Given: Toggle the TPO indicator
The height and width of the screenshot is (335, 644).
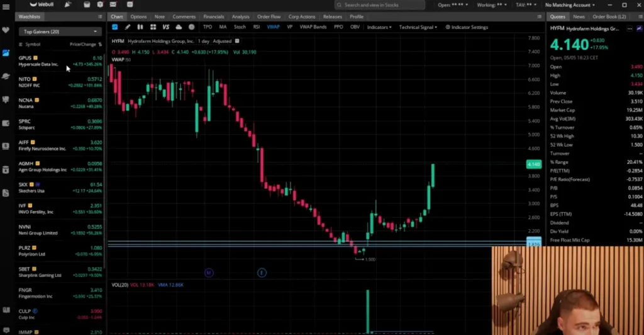Looking at the screenshot, I should 208,27.
